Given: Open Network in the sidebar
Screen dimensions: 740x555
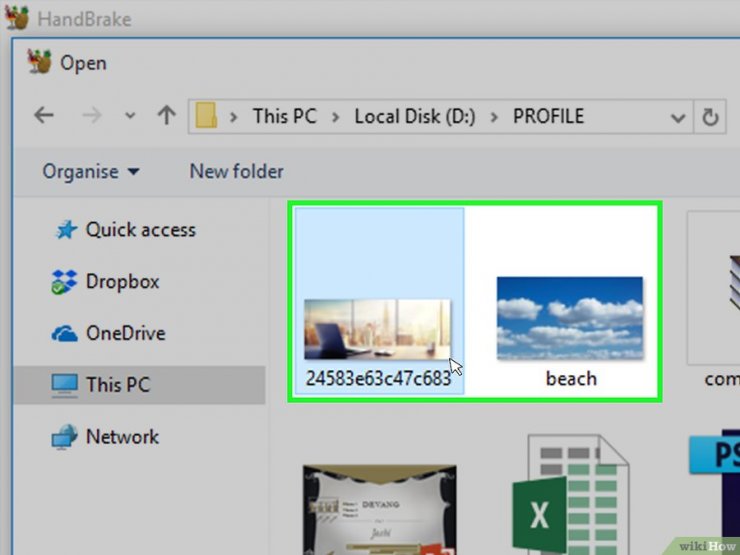Looking at the screenshot, I should coord(122,437).
